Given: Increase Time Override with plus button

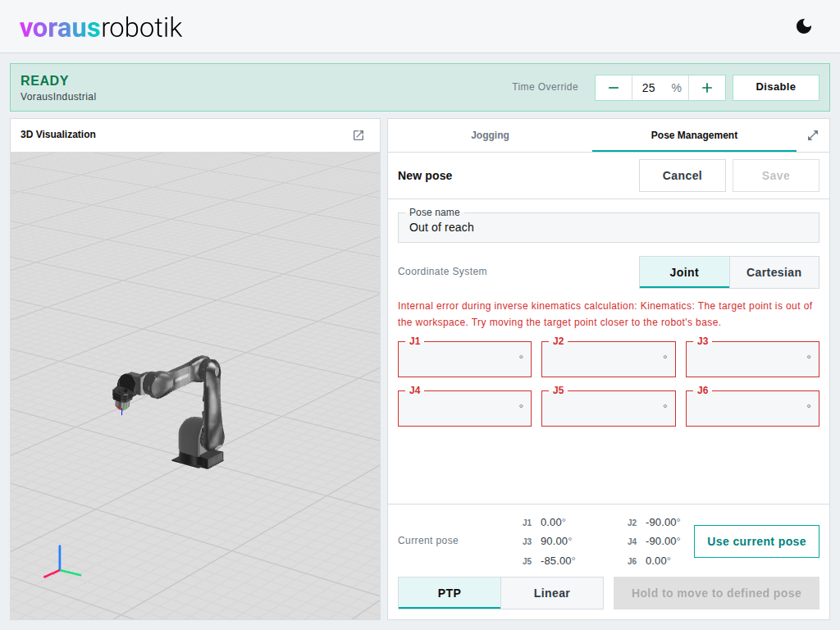Looking at the screenshot, I should click(x=706, y=88).
